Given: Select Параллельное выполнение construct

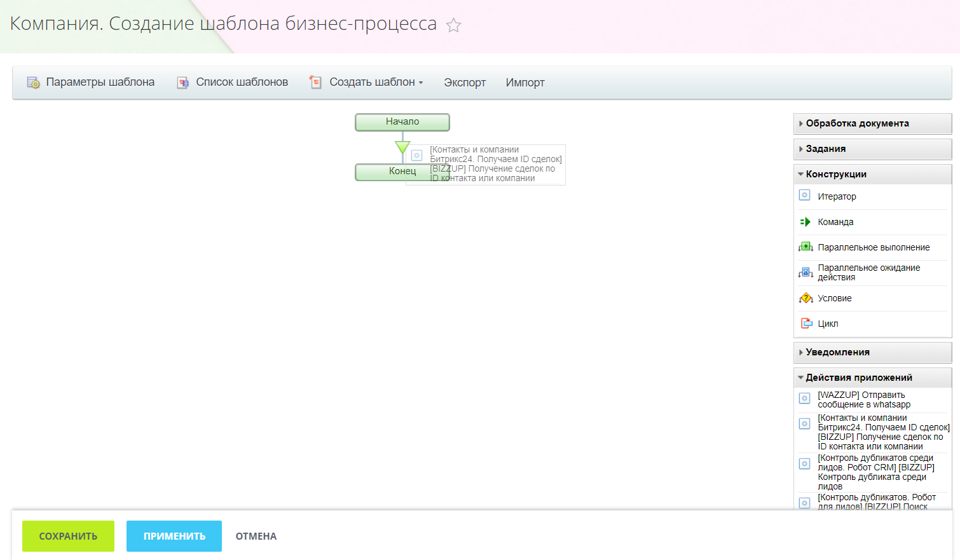Looking at the screenshot, I should pyautogui.click(x=874, y=247).
